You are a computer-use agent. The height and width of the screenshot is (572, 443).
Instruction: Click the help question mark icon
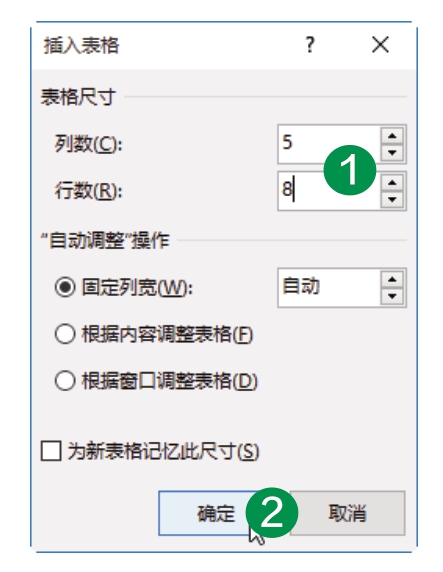click(x=310, y=45)
